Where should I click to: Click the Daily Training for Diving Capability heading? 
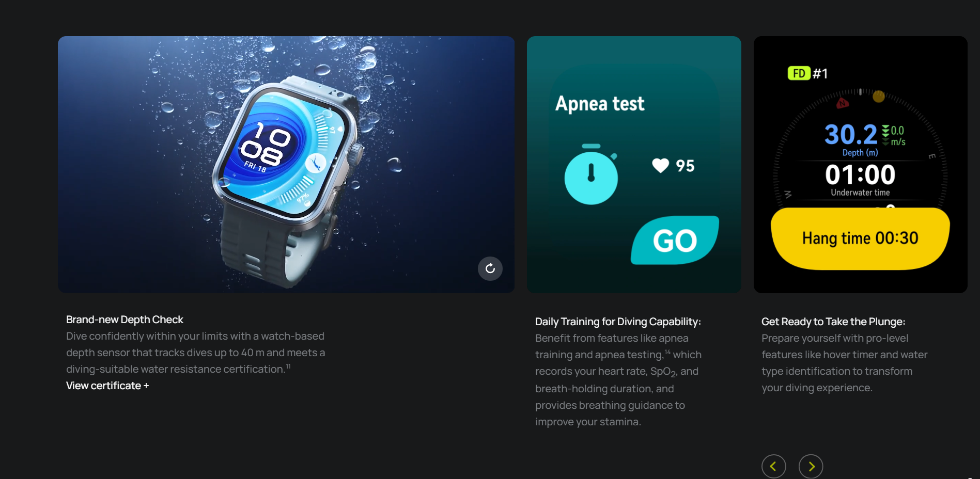click(x=618, y=322)
